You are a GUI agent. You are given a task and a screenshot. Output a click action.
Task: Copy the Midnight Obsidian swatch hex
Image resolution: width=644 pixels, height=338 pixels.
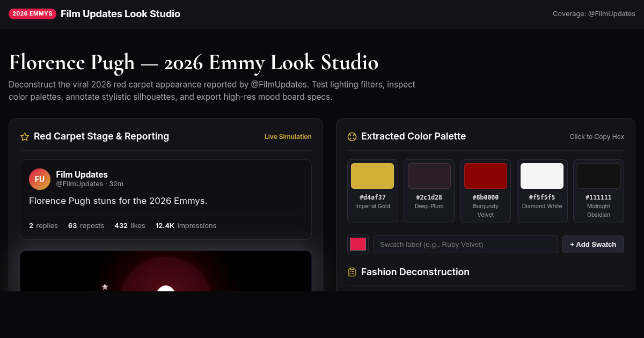click(598, 191)
